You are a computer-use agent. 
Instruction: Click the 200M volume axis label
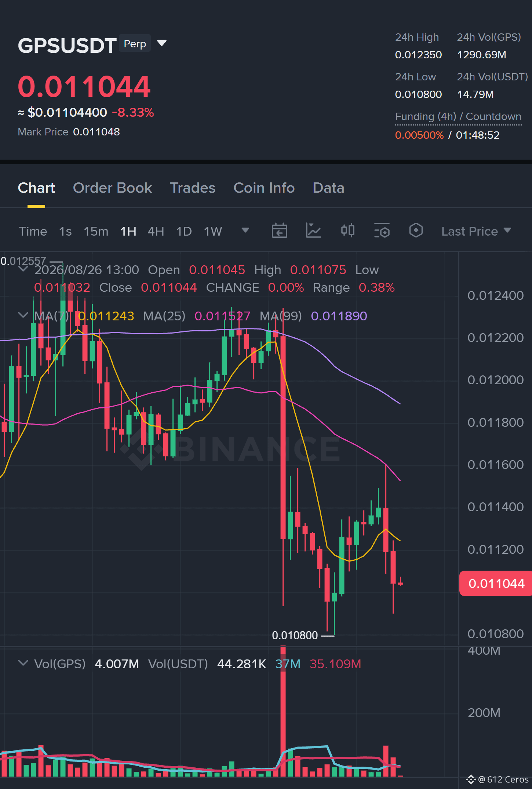coord(484,713)
